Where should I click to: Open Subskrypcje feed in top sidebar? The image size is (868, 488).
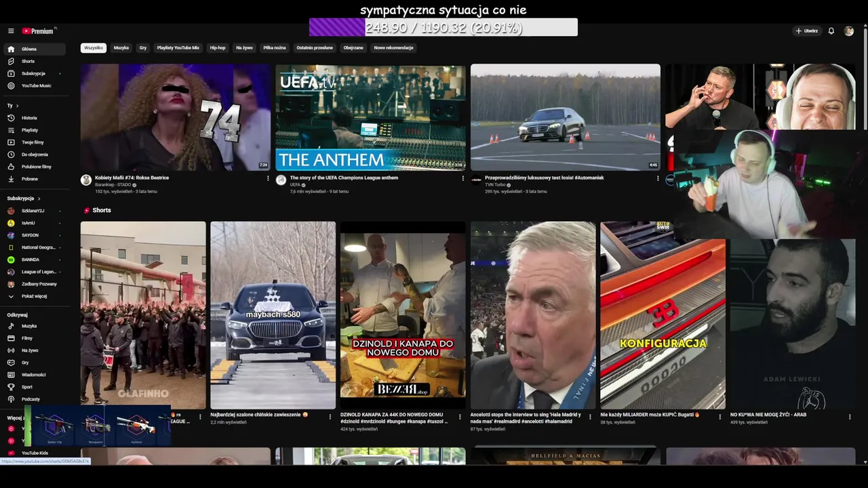tap(35, 73)
